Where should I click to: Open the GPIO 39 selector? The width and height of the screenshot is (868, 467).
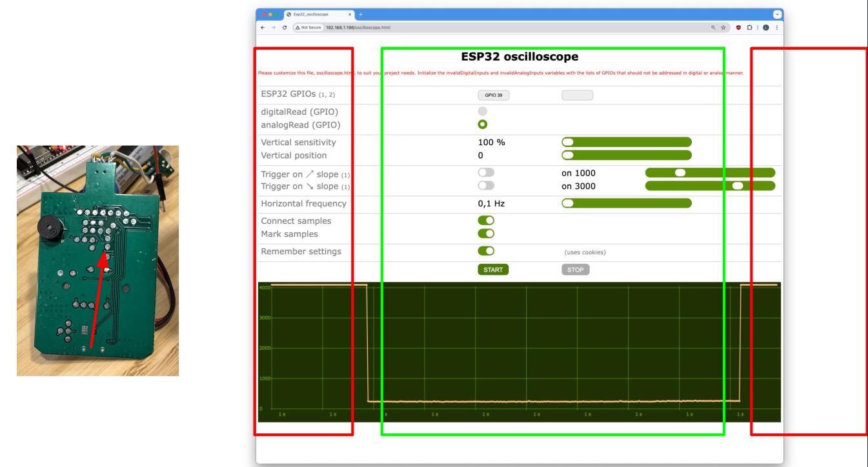(494, 95)
